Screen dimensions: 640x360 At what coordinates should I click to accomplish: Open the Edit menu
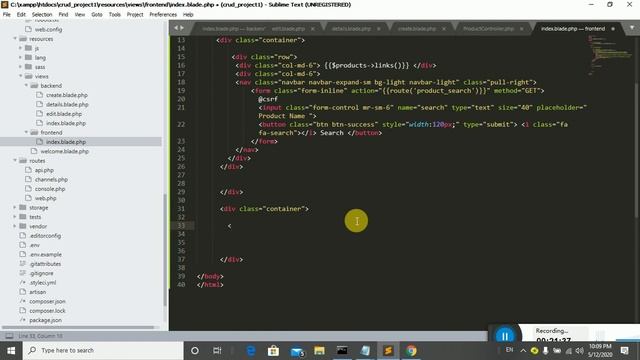[x=21, y=14]
